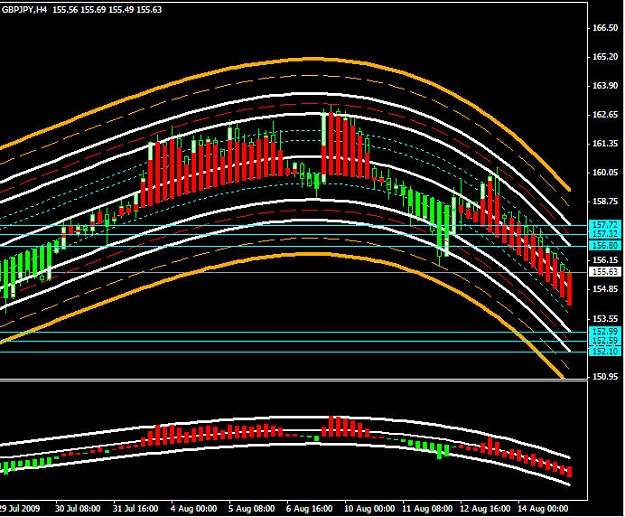
Task: Click the 11 Aug 08:00 time label
Action: [427, 509]
